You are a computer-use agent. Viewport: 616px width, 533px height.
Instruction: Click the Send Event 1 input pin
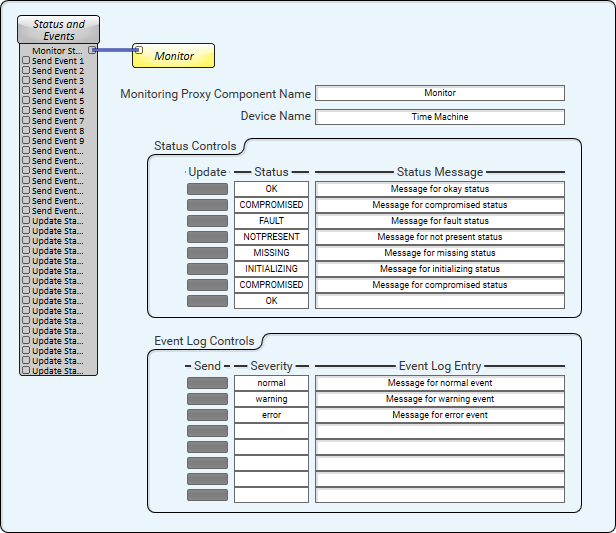(x=26, y=60)
